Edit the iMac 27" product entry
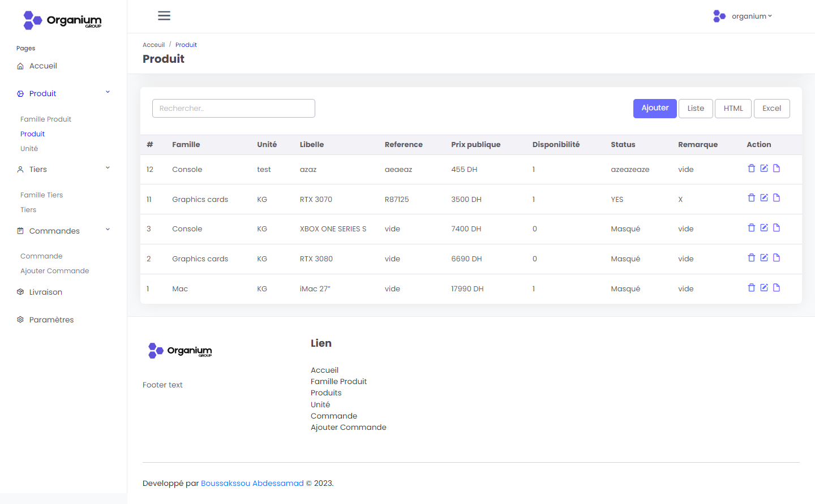Viewport: 815px width, 504px height. [764, 288]
